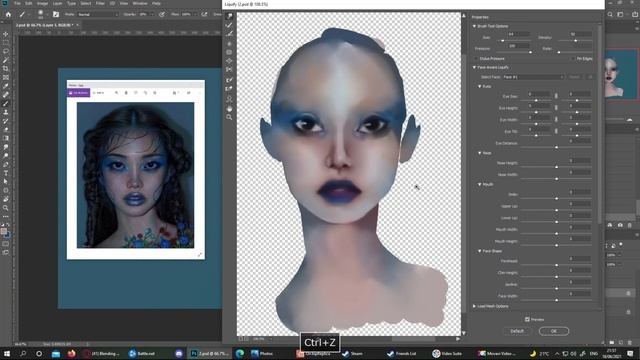Click the Windows Start button

click(x=7, y=353)
